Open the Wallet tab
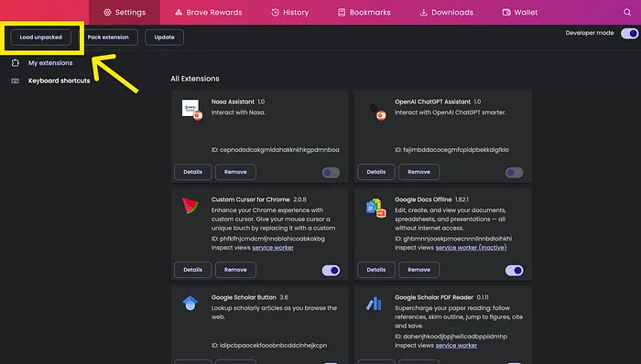641x364 pixels. tap(520, 12)
